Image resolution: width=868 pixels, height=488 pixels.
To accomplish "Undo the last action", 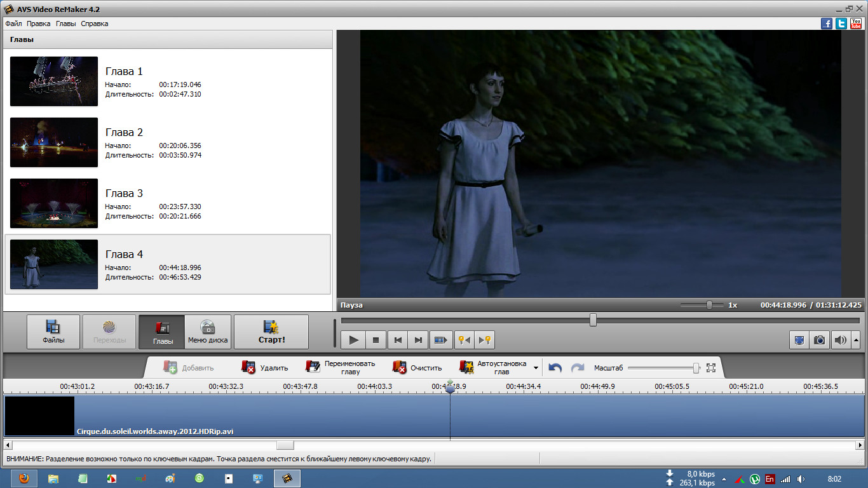I will [555, 368].
